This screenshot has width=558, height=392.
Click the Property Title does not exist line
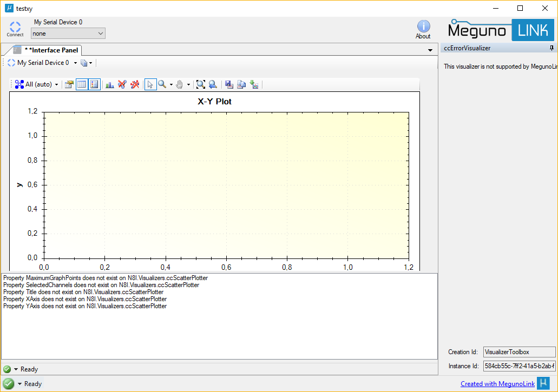pos(83,292)
